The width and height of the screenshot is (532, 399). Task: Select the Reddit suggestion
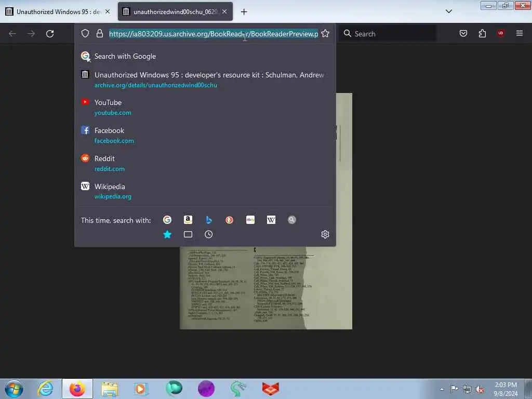[x=205, y=163]
